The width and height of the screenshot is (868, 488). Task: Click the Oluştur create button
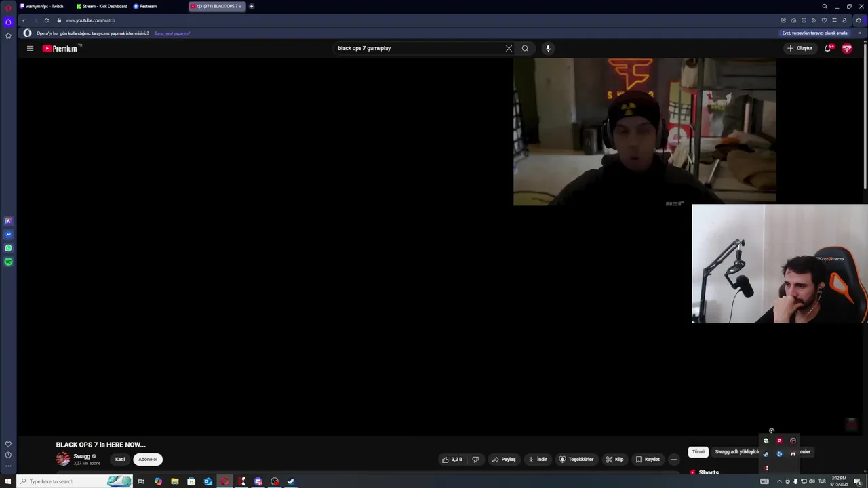800,48
